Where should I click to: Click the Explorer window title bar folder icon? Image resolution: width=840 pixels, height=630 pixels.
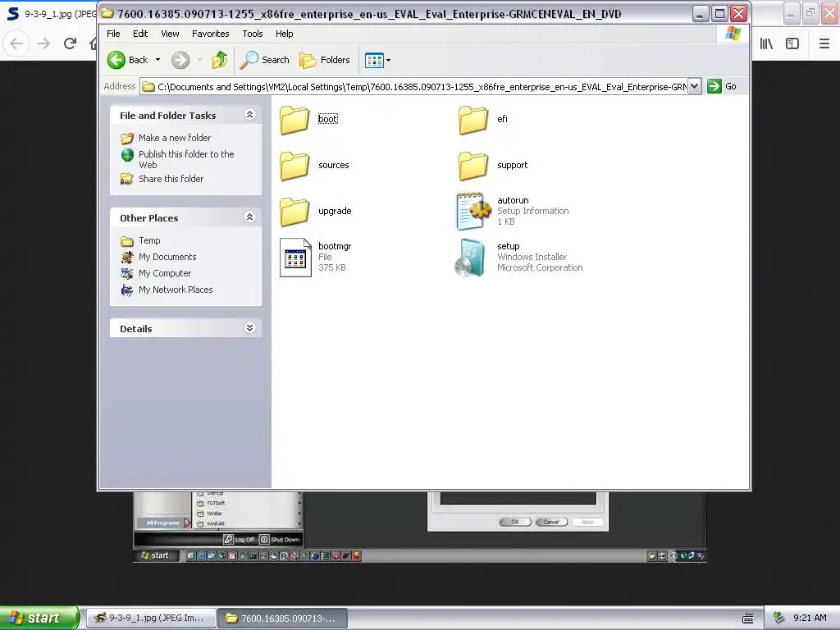pos(107,13)
